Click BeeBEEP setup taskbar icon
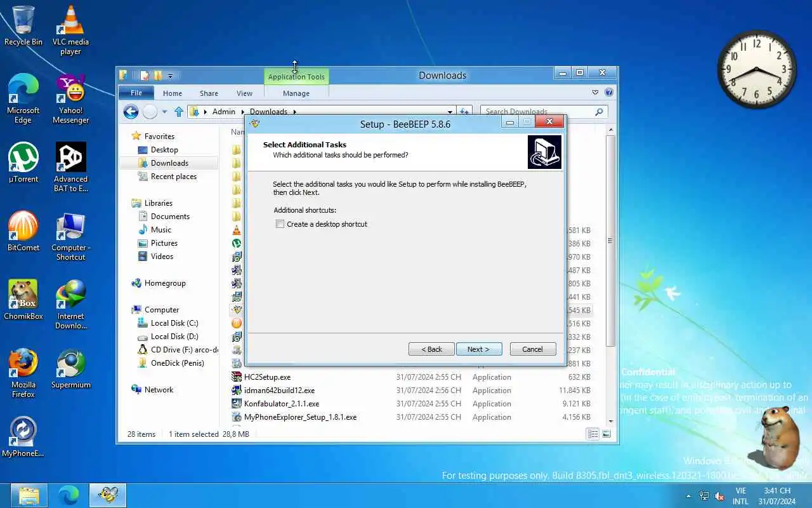812x508 pixels. [x=108, y=495]
